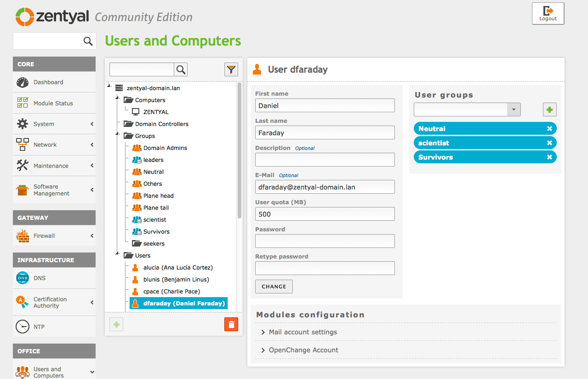Image resolution: width=588 pixels, height=379 pixels.
Task: Remove Survivors group via its X icon
Action: point(549,157)
